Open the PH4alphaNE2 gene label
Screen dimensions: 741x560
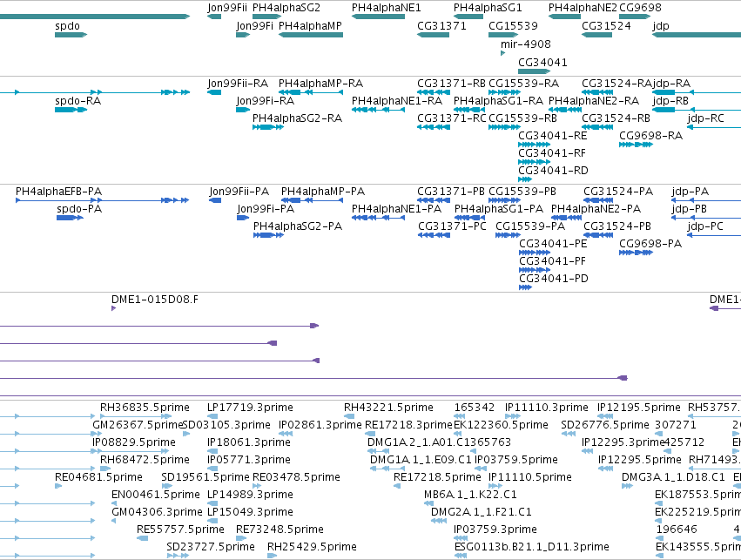[583, 8]
